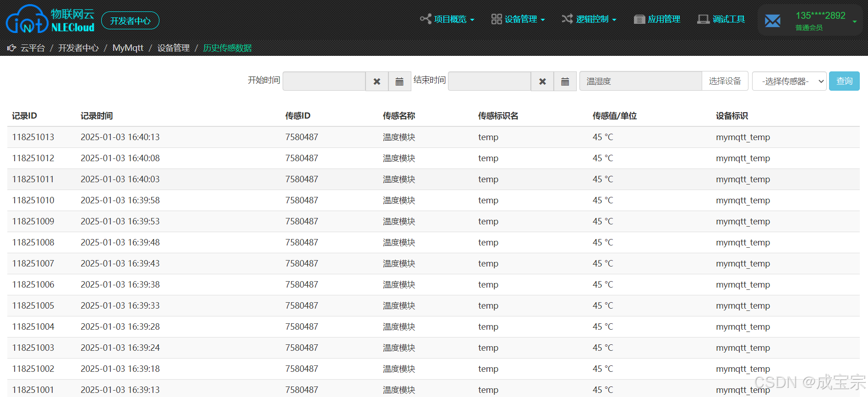The image size is (868, 397).
Task: Open end time calendar picker
Action: 565,81
